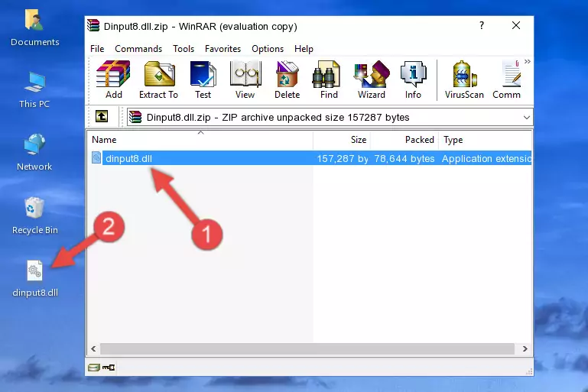Viewport: 588px width, 392px height.
Task: Open the Comment tool
Action: click(x=507, y=79)
